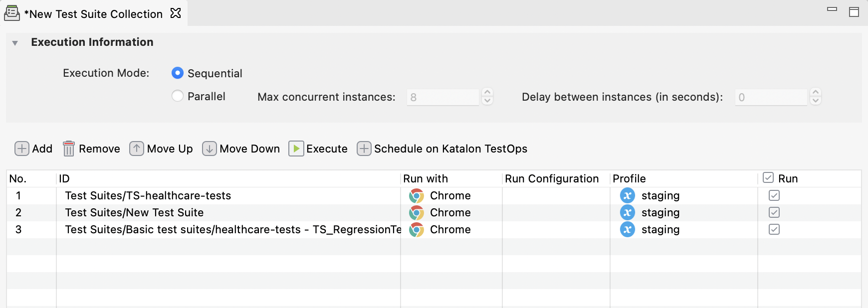Click the Add suite plus icon
868x308 pixels.
point(22,149)
